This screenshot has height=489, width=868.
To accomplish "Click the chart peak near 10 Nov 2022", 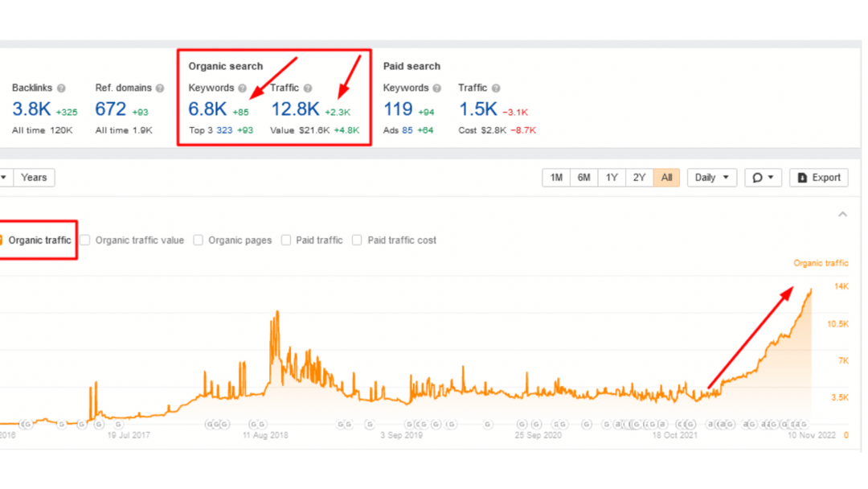I will (x=809, y=290).
